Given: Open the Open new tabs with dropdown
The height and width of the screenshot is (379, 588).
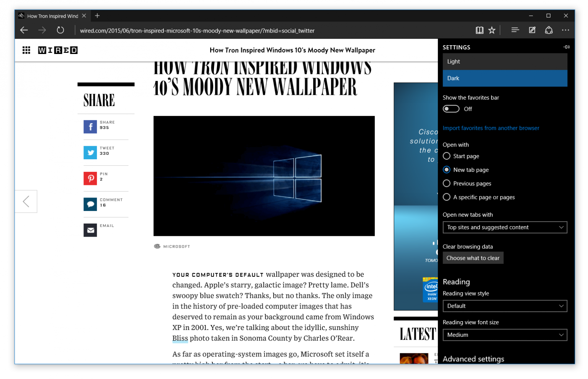Looking at the screenshot, I should (505, 227).
